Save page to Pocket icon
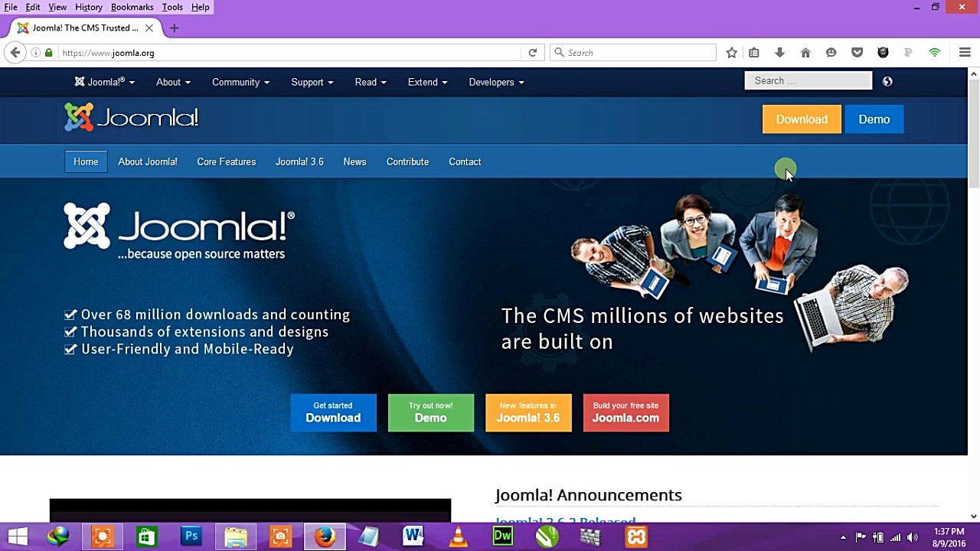 point(857,53)
